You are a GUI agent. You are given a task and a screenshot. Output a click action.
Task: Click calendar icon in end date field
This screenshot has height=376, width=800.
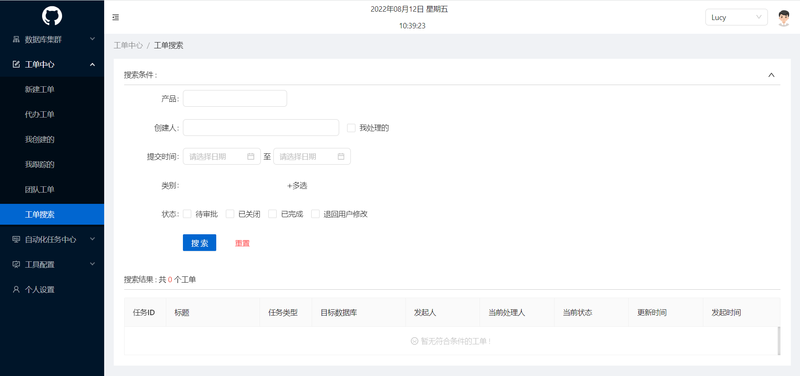pyautogui.click(x=341, y=157)
